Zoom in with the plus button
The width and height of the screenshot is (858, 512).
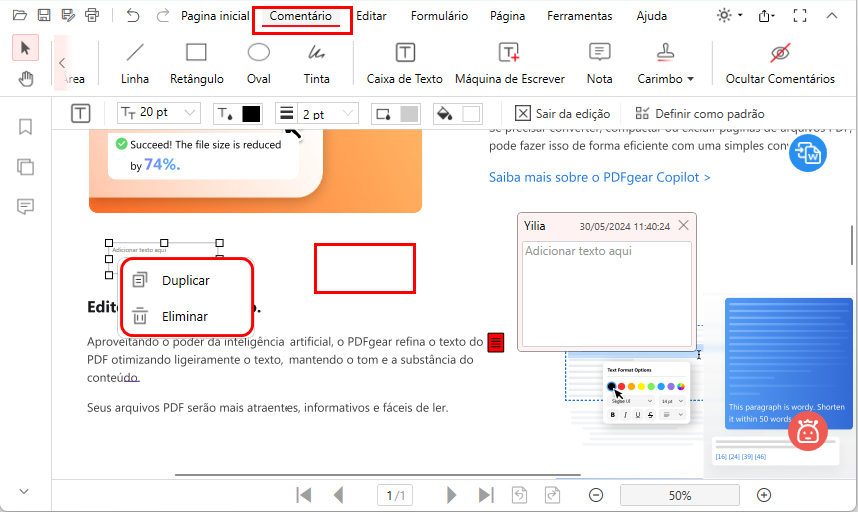point(764,495)
